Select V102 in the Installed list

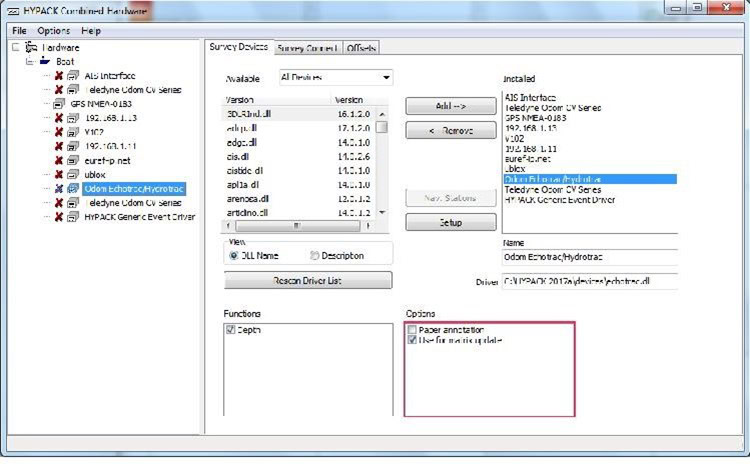coord(514,139)
